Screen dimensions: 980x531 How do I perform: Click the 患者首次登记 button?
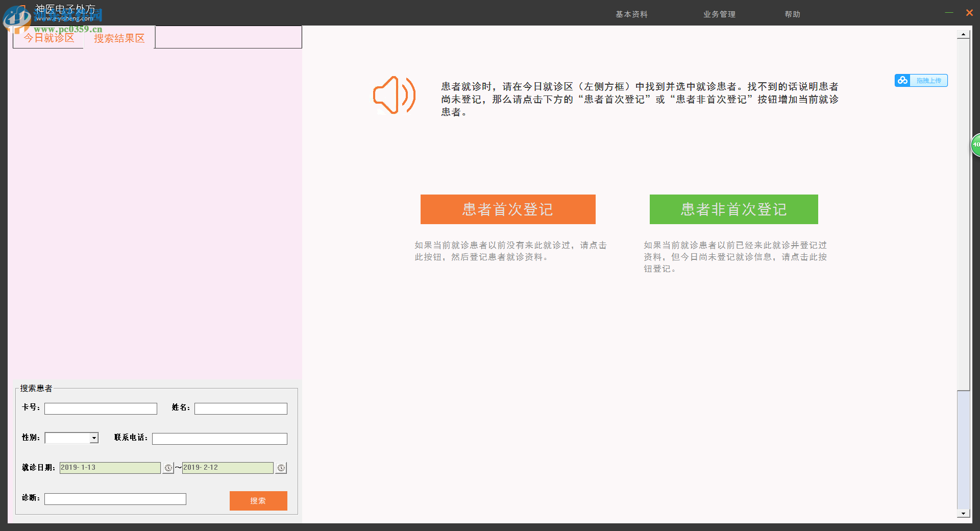508,209
